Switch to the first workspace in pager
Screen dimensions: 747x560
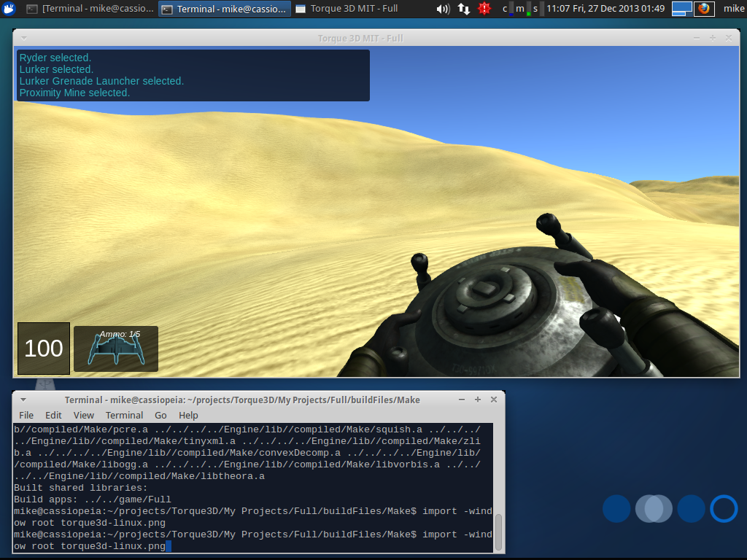point(682,9)
